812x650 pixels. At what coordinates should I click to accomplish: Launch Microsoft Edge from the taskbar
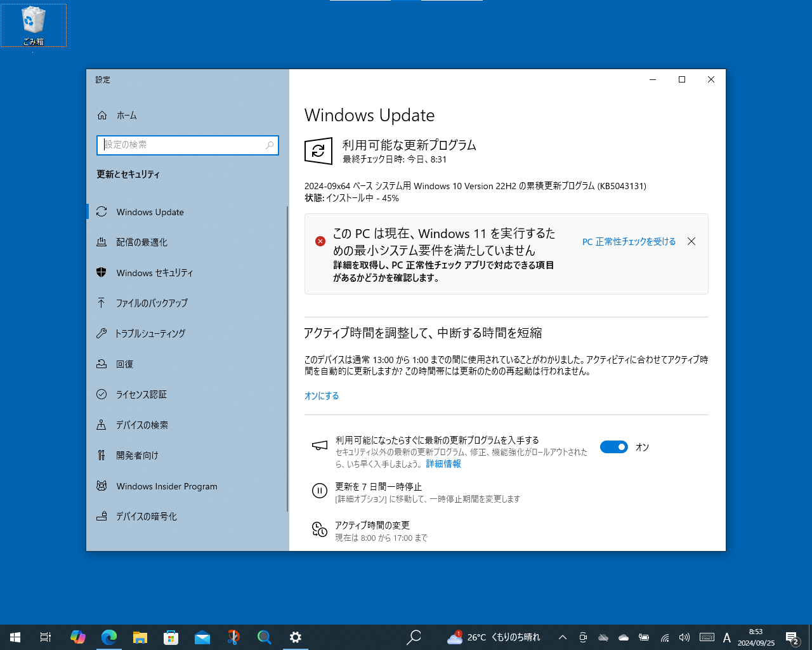point(109,637)
